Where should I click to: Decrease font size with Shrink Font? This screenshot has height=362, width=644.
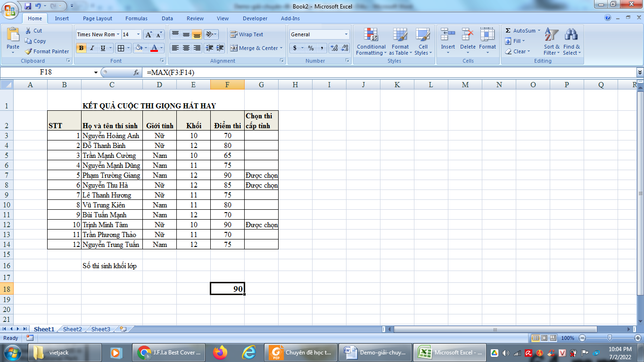(x=159, y=34)
